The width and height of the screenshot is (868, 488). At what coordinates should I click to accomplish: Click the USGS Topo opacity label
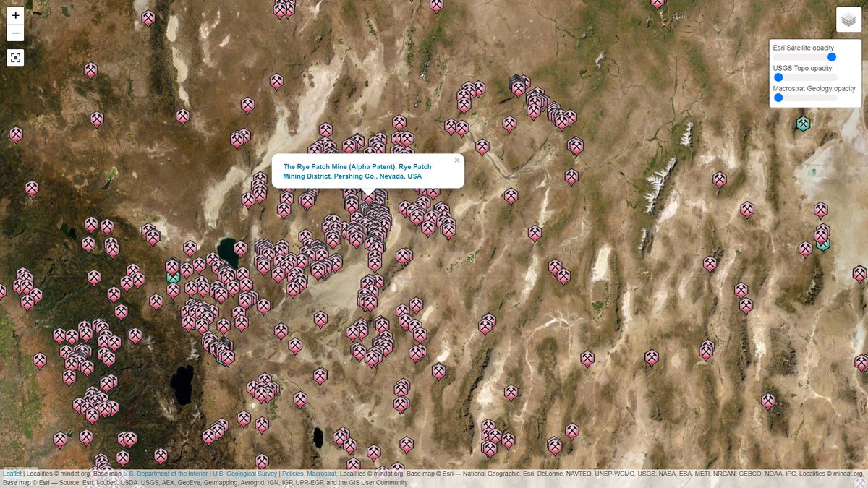click(802, 68)
